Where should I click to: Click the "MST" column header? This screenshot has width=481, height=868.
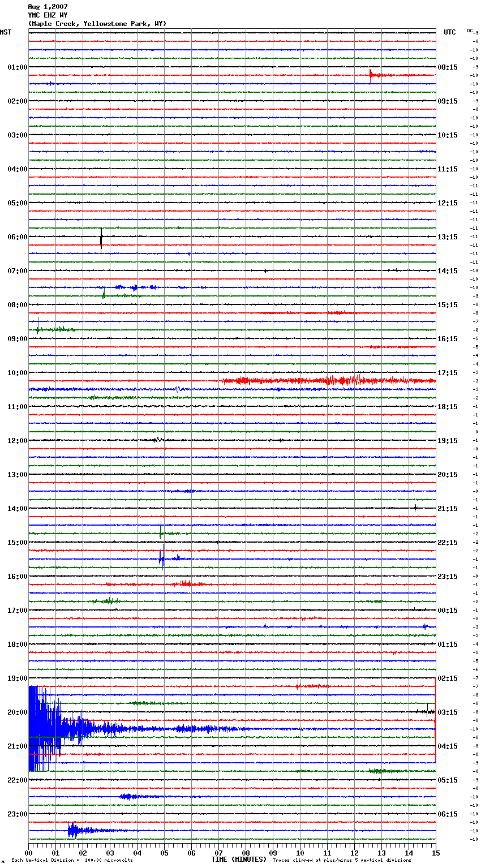click(6, 32)
